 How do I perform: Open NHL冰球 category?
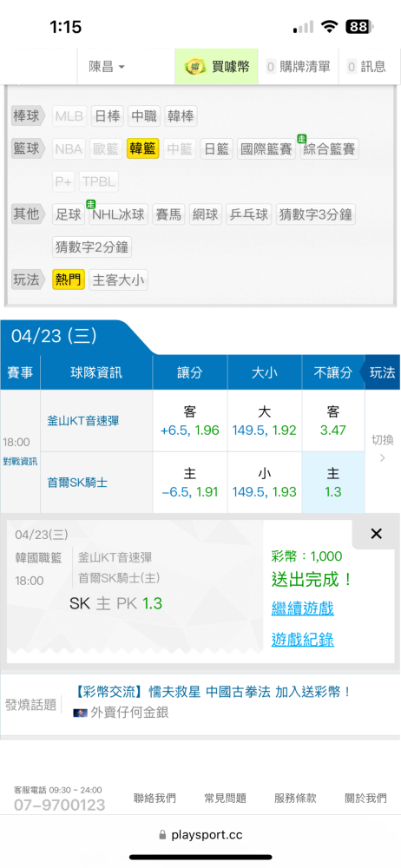119,214
